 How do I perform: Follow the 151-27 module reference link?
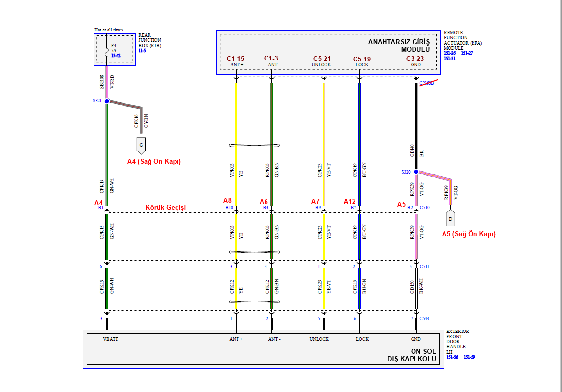(x=467, y=53)
